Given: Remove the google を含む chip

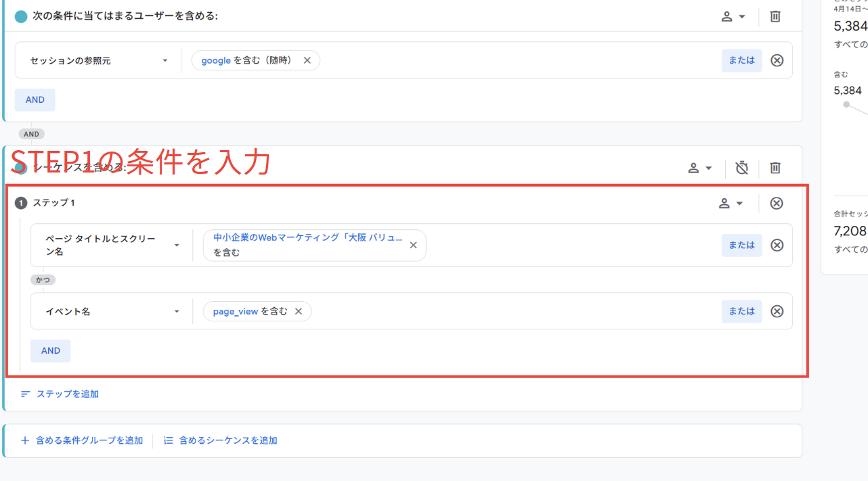Looking at the screenshot, I should point(307,60).
